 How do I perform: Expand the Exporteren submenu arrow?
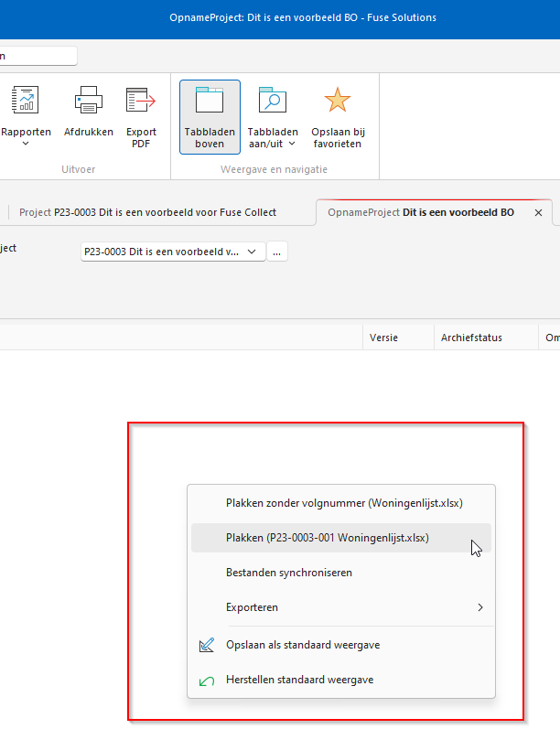pyautogui.click(x=480, y=607)
